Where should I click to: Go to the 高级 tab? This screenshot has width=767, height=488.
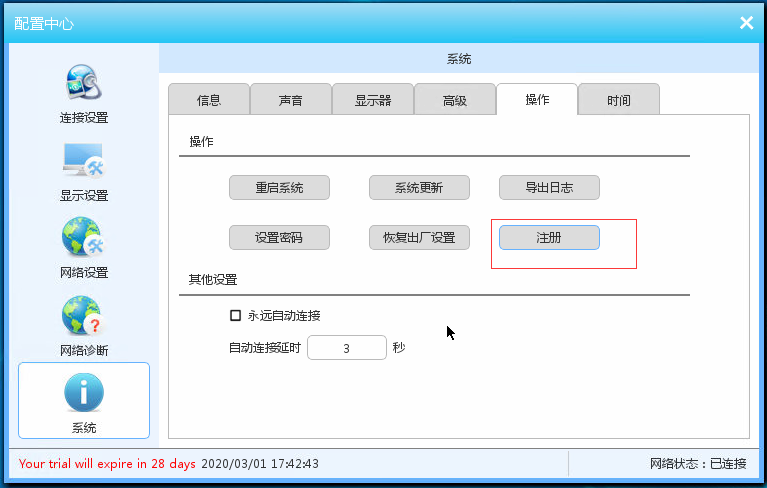click(x=455, y=100)
